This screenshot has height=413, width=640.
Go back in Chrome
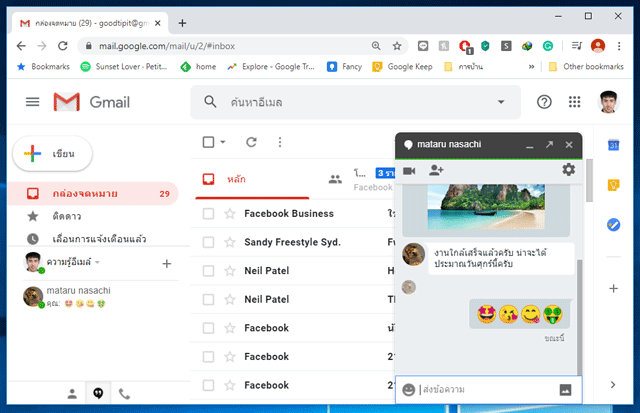pyautogui.click(x=21, y=46)
